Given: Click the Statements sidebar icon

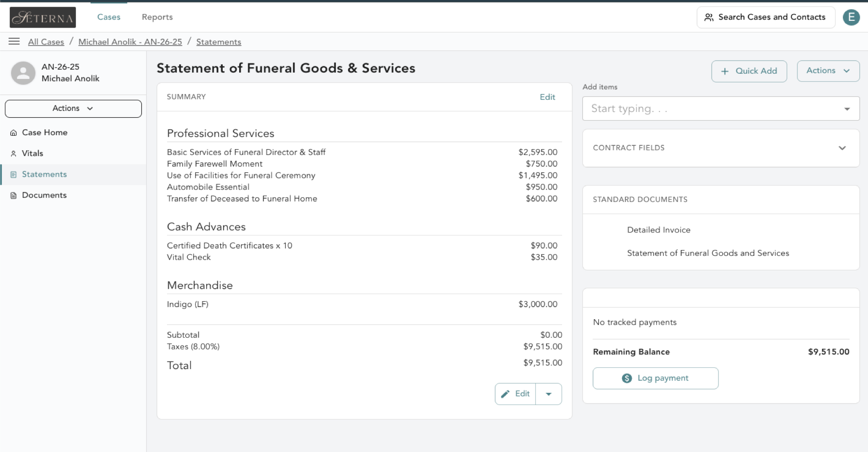Looking at the screenshot, I should (x=14, y=174).
